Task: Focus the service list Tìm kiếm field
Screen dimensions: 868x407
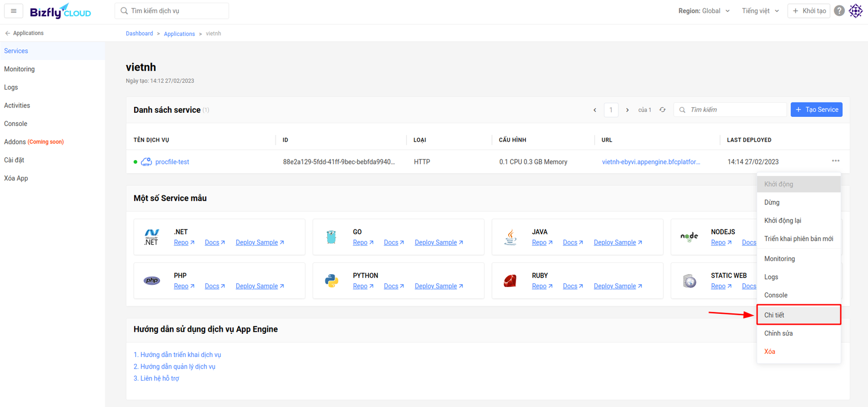Action: pyautogui.click(x=730, y=110)
